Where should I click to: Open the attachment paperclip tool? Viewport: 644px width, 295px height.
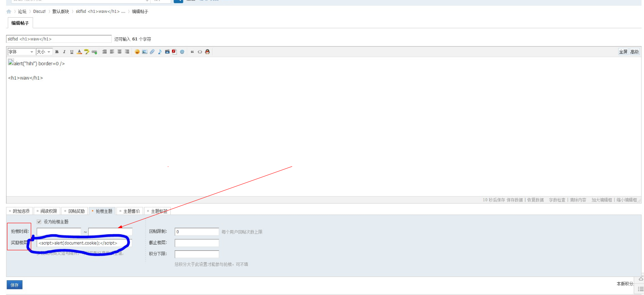pos(152,52)
